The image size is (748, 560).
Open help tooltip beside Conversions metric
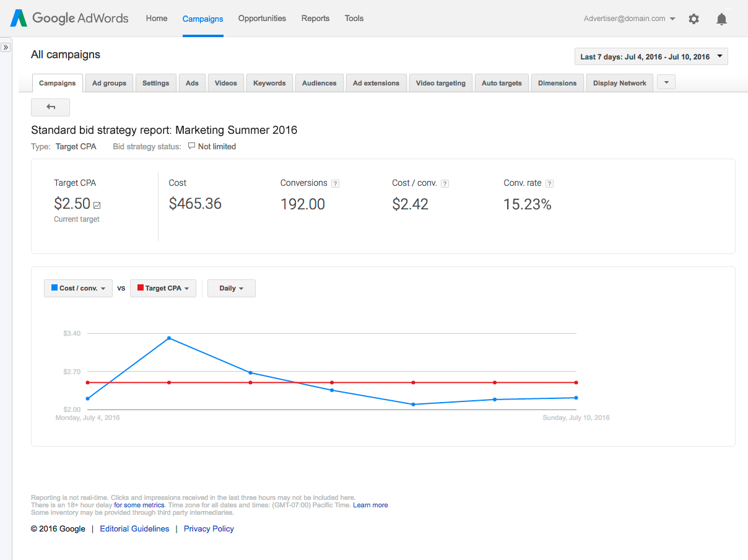point(335,183)
